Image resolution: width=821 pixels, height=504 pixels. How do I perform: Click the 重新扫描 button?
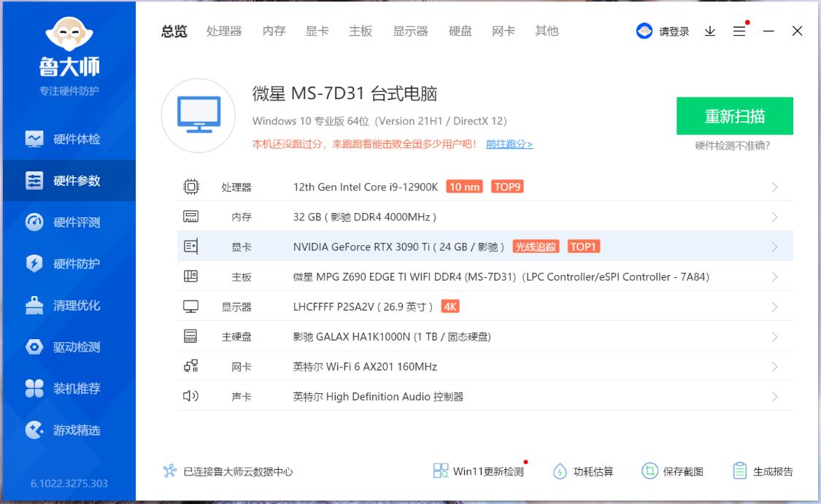736,115
